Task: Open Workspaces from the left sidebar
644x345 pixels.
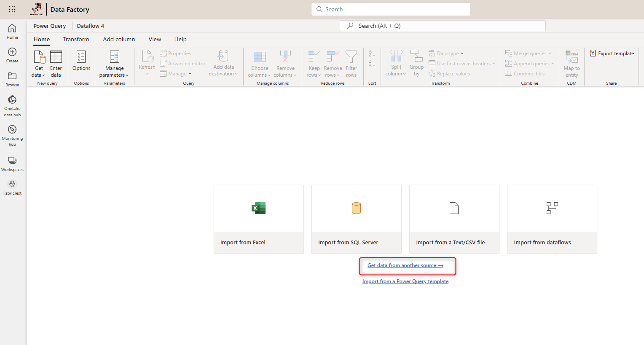Action: pyautogui.click(x=12, y=160)
